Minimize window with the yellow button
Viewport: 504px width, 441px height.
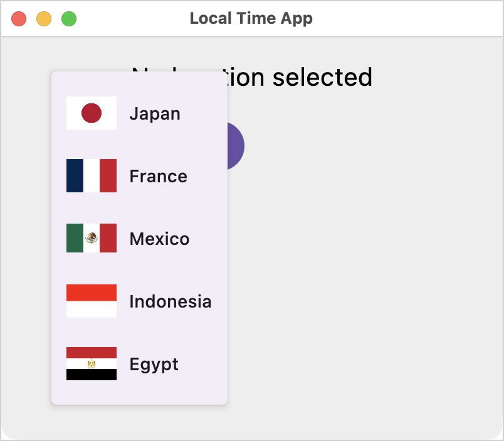44,19
